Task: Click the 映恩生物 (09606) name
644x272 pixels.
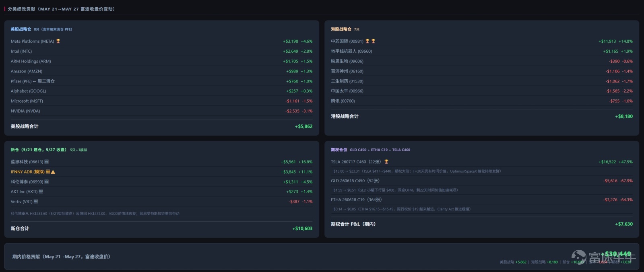Action: tap(347, 61)
